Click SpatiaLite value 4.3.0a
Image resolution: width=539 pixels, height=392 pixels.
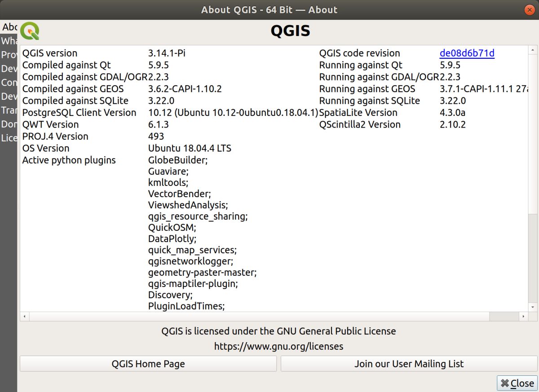pyautogui.click(x=452, y=113)
